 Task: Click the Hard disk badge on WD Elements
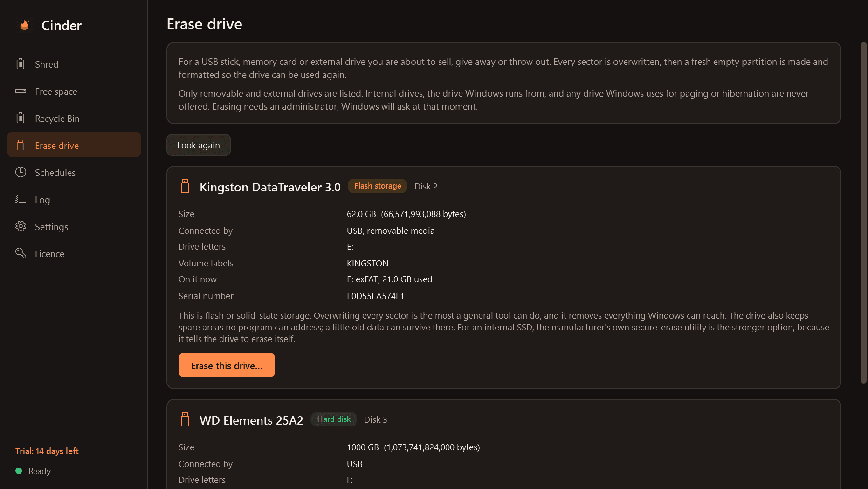coord(334,419)
